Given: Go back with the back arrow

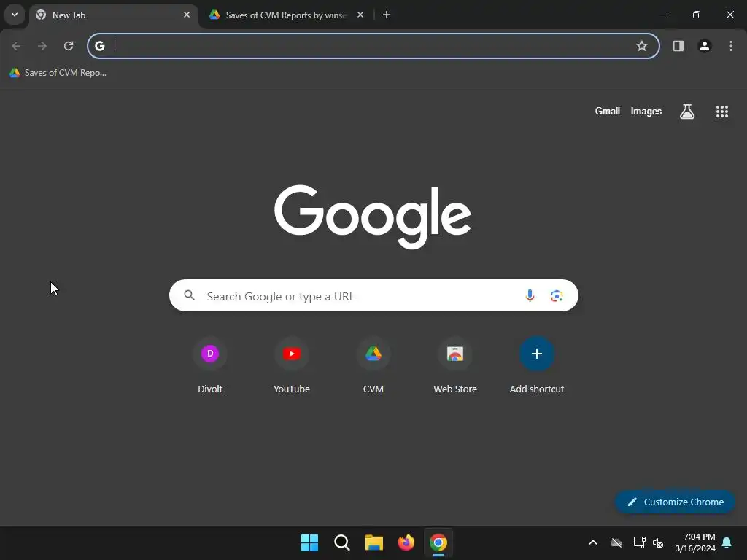Looking at the screenshot, I should (x=16, y=46).
